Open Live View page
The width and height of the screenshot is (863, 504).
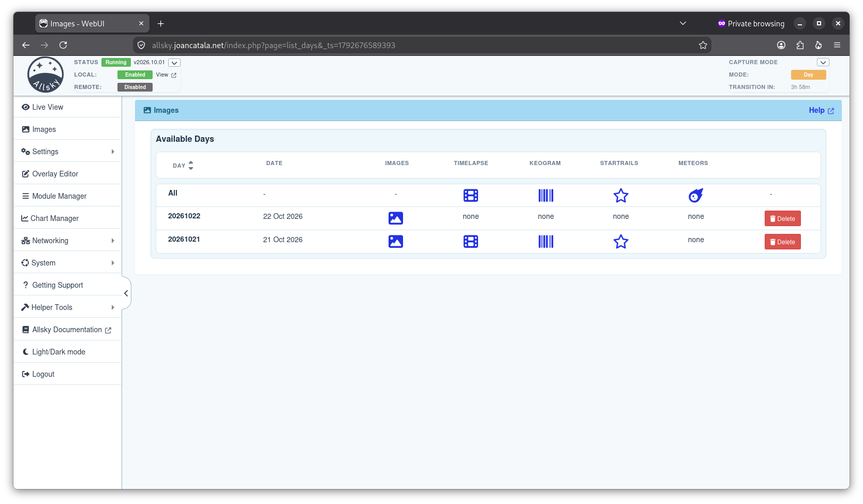67,107
